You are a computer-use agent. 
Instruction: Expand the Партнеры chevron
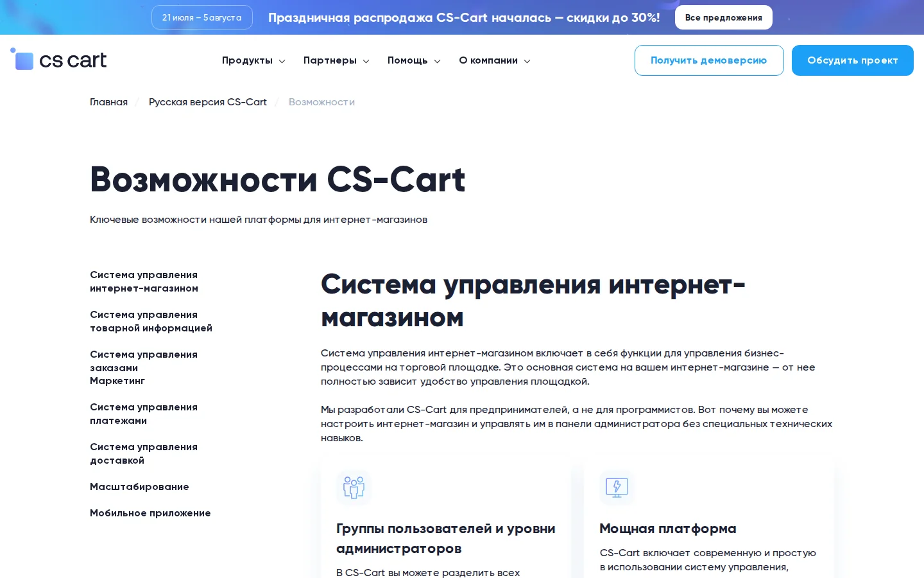coord(366,61)
